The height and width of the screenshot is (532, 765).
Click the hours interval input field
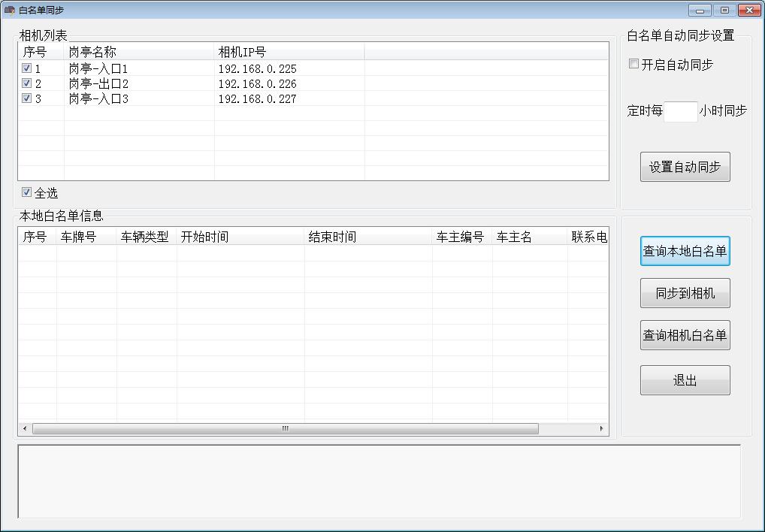pos(681,111)
